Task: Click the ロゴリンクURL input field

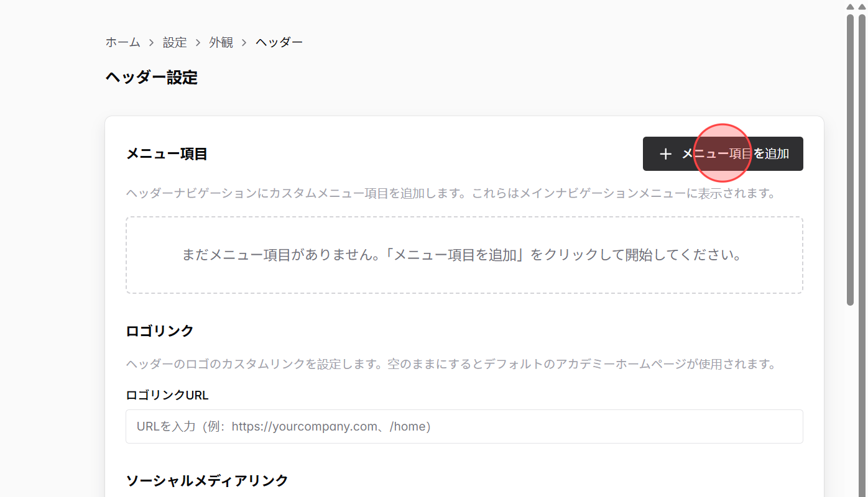Action: click(464, 426)
